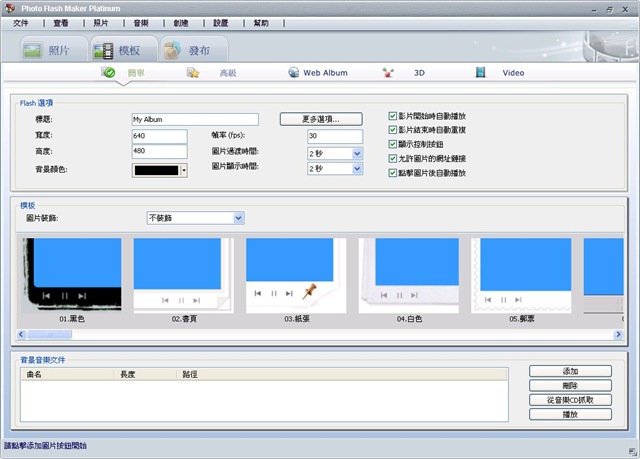Click the 播放 (Play) music button
The width and height of the screenshot is (640, 459).
570,414
